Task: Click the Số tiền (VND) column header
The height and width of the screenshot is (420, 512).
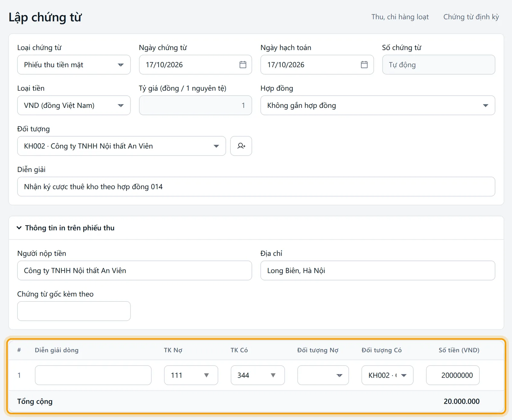Action: (x=459, y=350)
